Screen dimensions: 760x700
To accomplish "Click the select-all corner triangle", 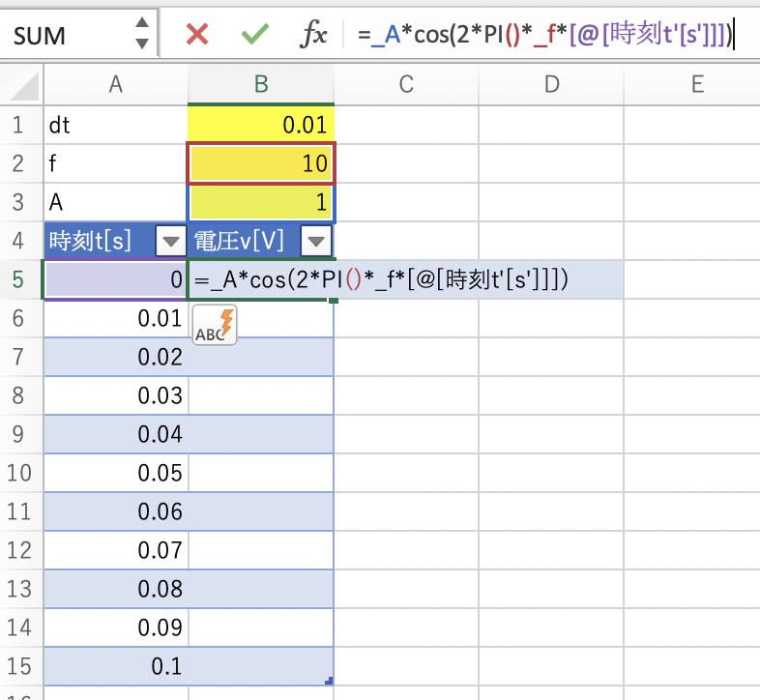I will [x=22, y=84].
